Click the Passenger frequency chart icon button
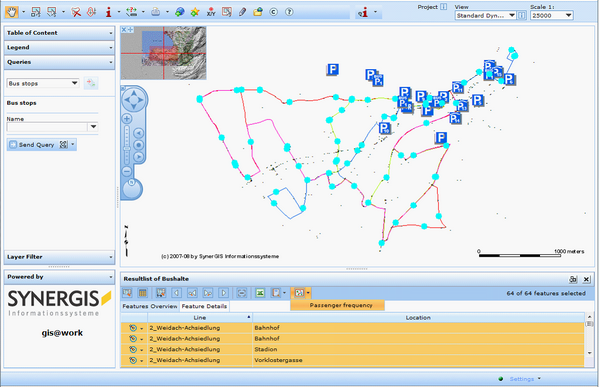This screenshot has width=599, height=387. click(299, 293)
